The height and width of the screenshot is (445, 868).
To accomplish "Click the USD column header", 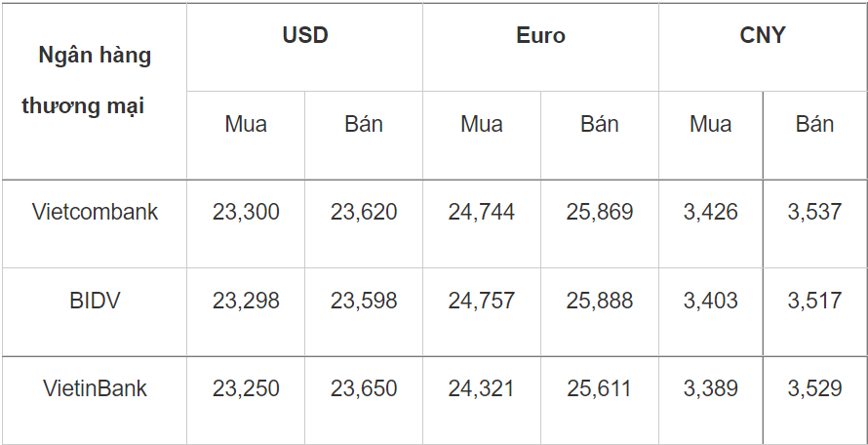I will [305, 36].
